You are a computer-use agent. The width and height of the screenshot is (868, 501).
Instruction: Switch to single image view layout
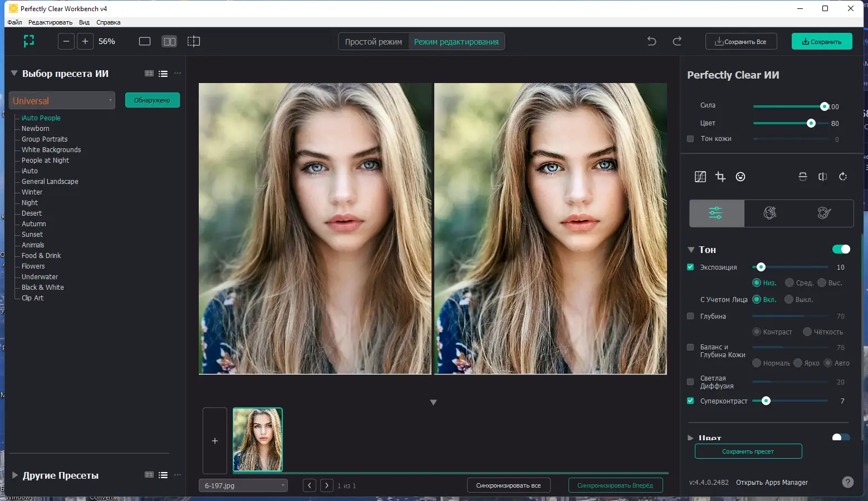(x=145, y=41)
